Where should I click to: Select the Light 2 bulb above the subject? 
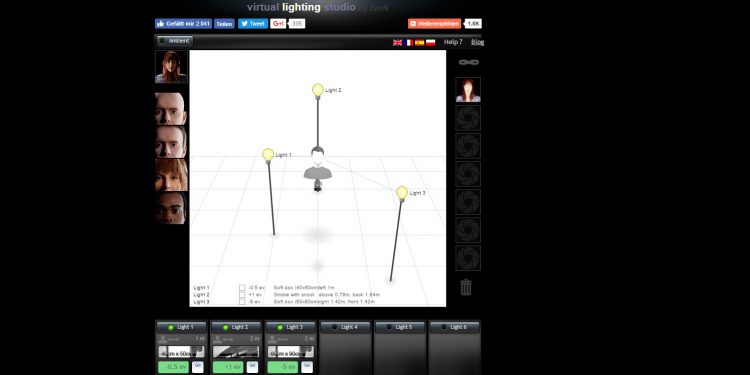click(x=318, y=90)
